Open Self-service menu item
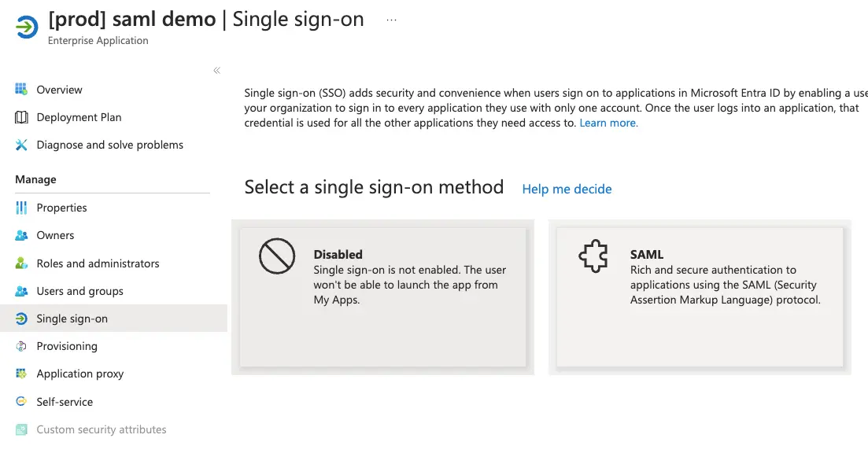Image resolution: width=868 pixels, height=453 pixels. pyautogui.click(x=65, y=402)
